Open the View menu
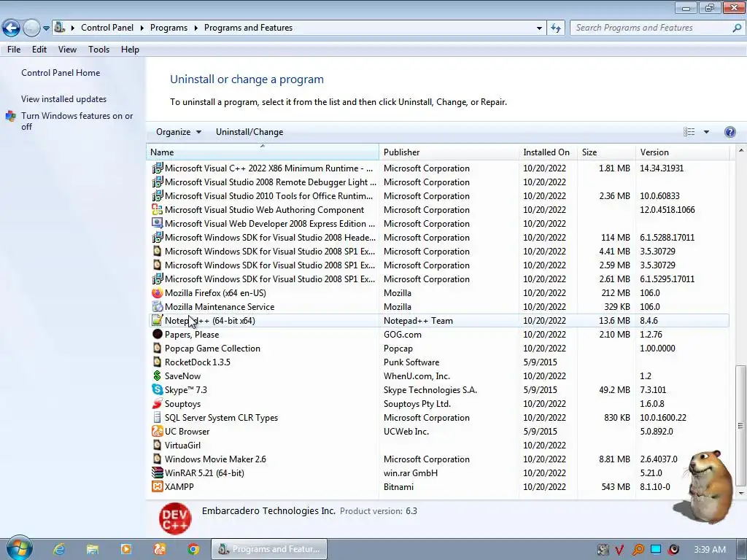The width and height of the screenshot is (747, 560). coord(67,50)
